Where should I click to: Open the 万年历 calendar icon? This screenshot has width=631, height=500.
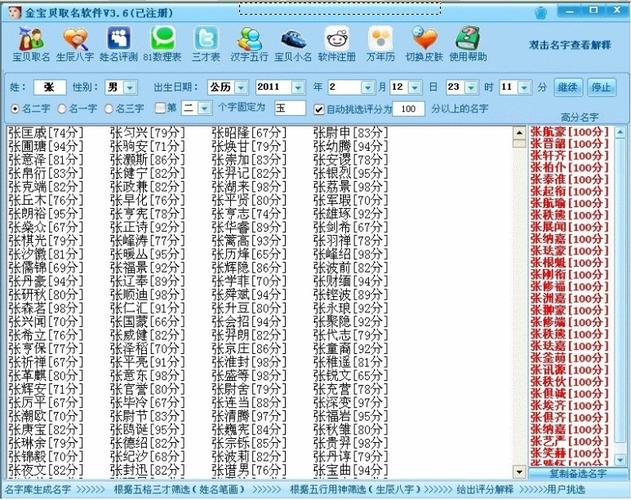(379, 44)
